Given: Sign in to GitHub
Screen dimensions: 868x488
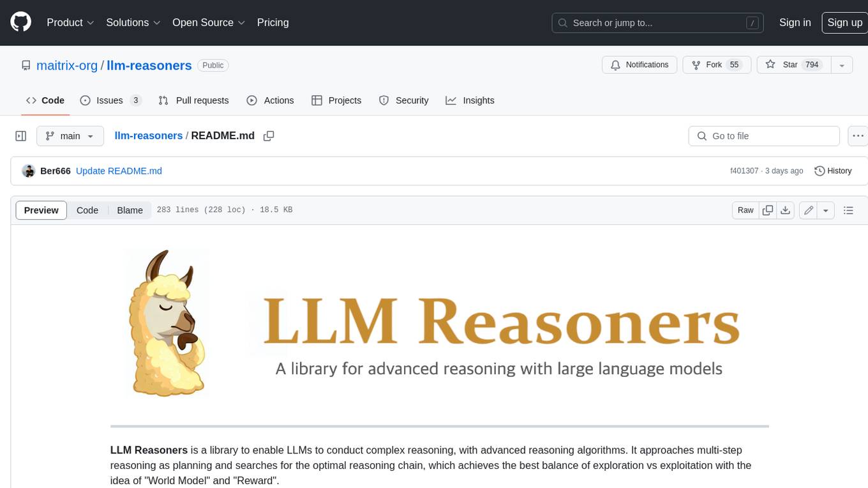Looking at the screenshot, I should point(795,22).
